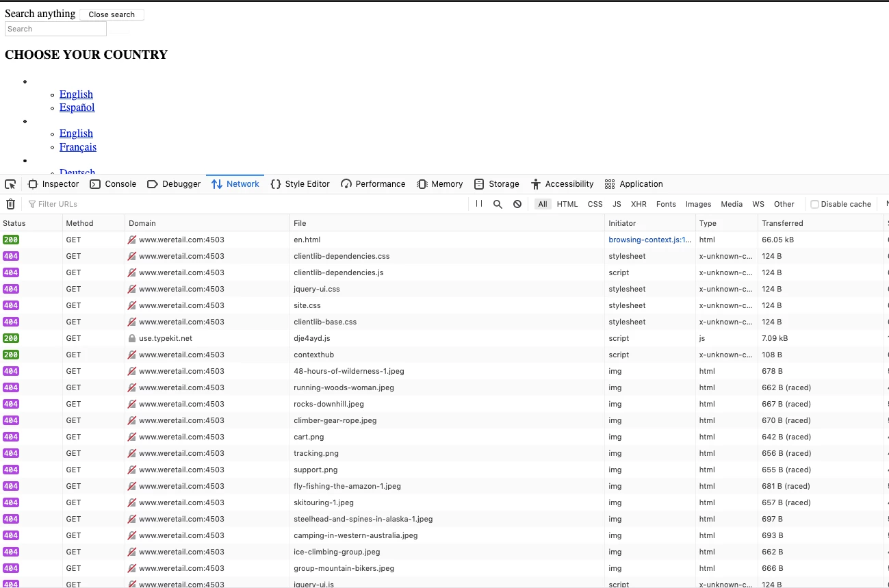889x588 pixels.
Task: Clear network log with trash icon
Action: click(x=10, y=204)
